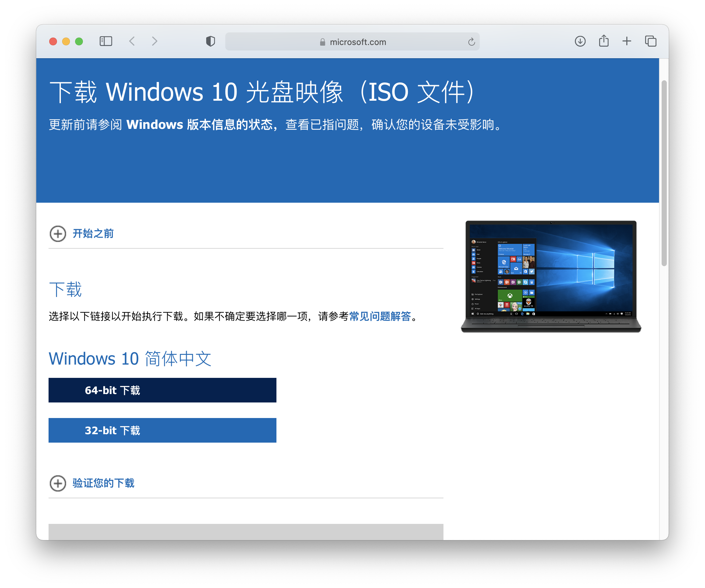Click the microsoft.com address field
Image resolution: width=705 pixels, height=588 pixels.
tap(352, 42)
